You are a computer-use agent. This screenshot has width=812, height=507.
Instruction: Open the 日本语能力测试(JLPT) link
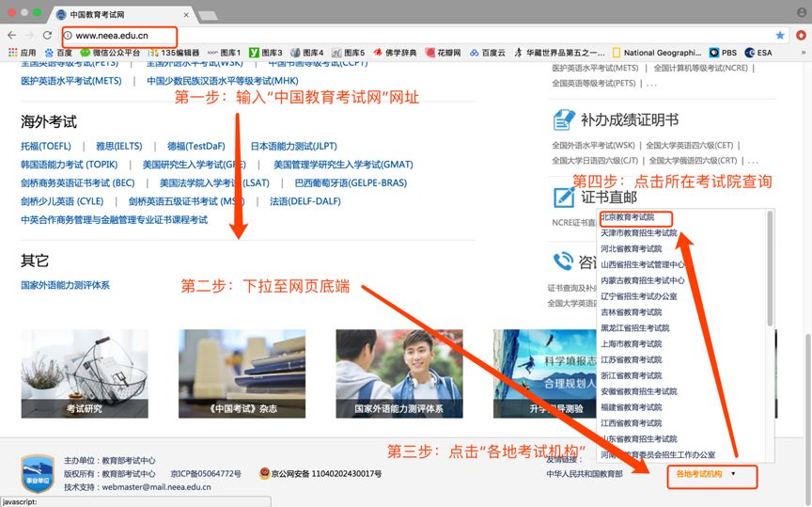pos(293,146)
